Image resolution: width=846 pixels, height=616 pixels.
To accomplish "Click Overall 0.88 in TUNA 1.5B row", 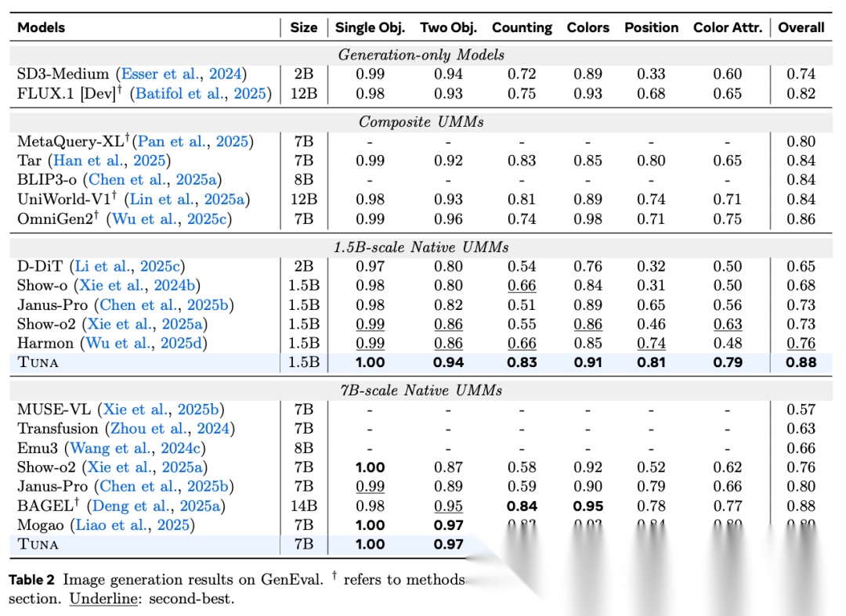I will tap(801, 362).
